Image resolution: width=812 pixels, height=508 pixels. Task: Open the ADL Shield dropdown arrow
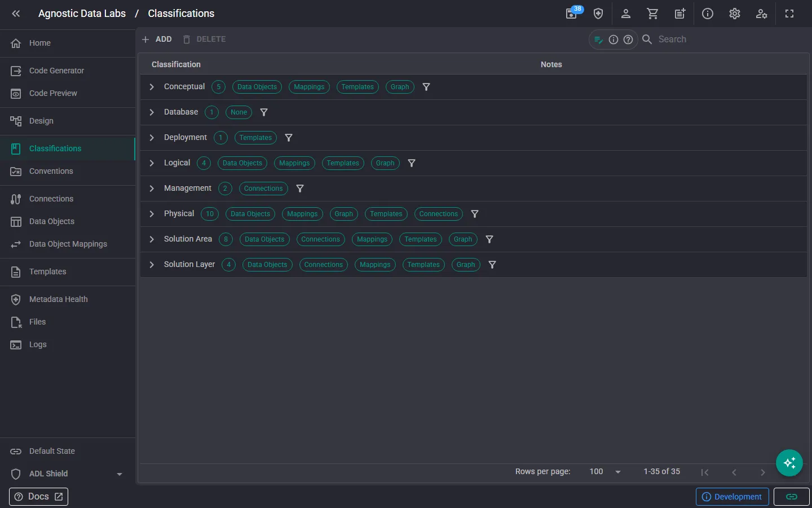[120, 474]
